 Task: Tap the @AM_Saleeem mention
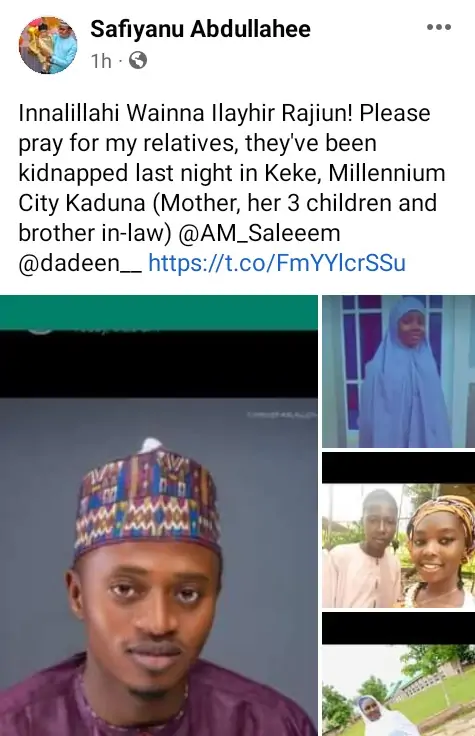pos(259,233)
